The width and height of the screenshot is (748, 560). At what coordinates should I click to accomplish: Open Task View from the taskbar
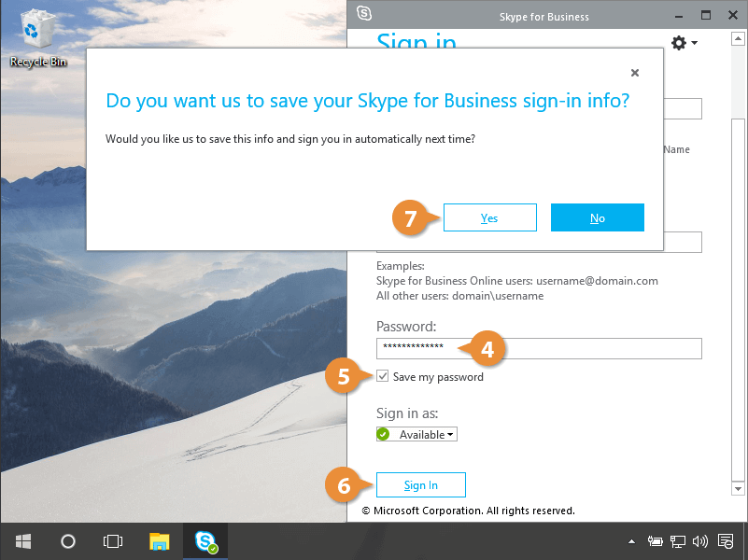click(x=113, y=541)
